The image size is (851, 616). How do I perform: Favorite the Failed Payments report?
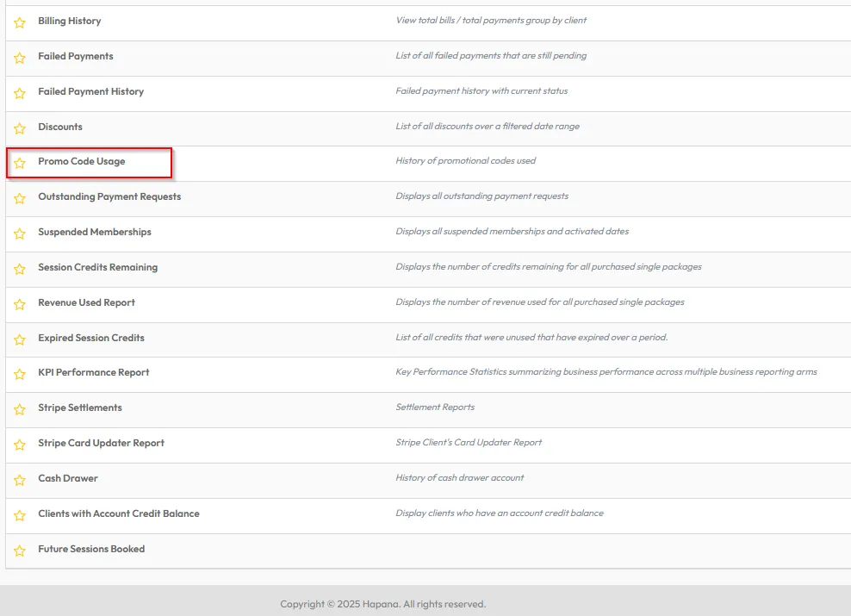click(x=20, y=58)
